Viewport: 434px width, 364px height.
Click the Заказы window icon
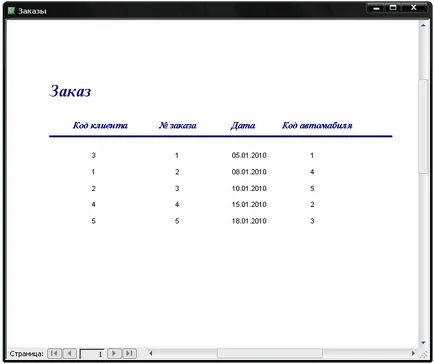click(x=11, y=11)
